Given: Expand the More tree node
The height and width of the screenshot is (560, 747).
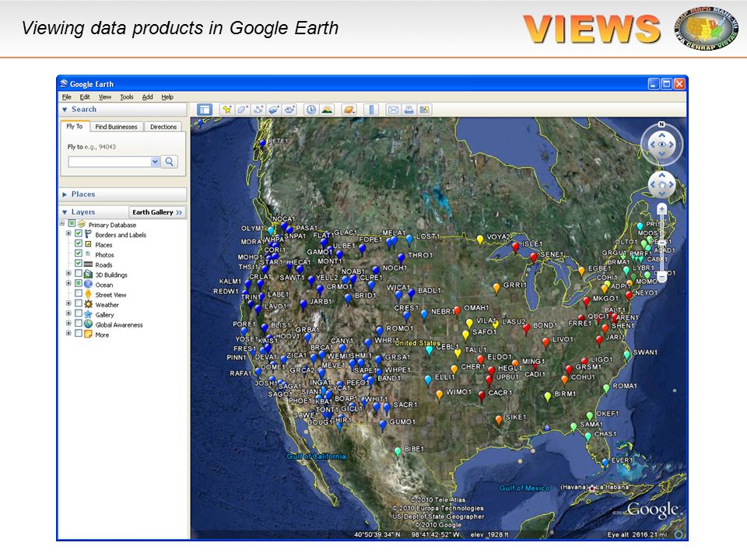Looking at the screenshot, I should point(68,334).
